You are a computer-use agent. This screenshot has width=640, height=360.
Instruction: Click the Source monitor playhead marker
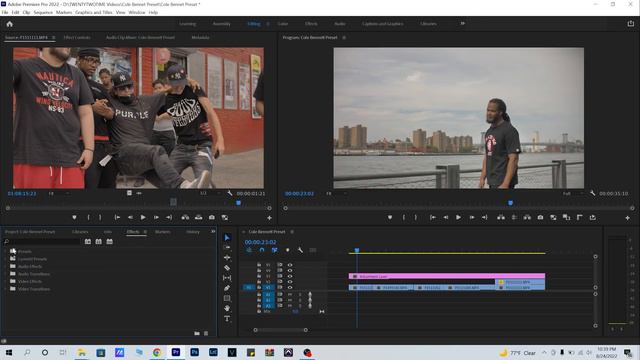click(x=238, y=203)
